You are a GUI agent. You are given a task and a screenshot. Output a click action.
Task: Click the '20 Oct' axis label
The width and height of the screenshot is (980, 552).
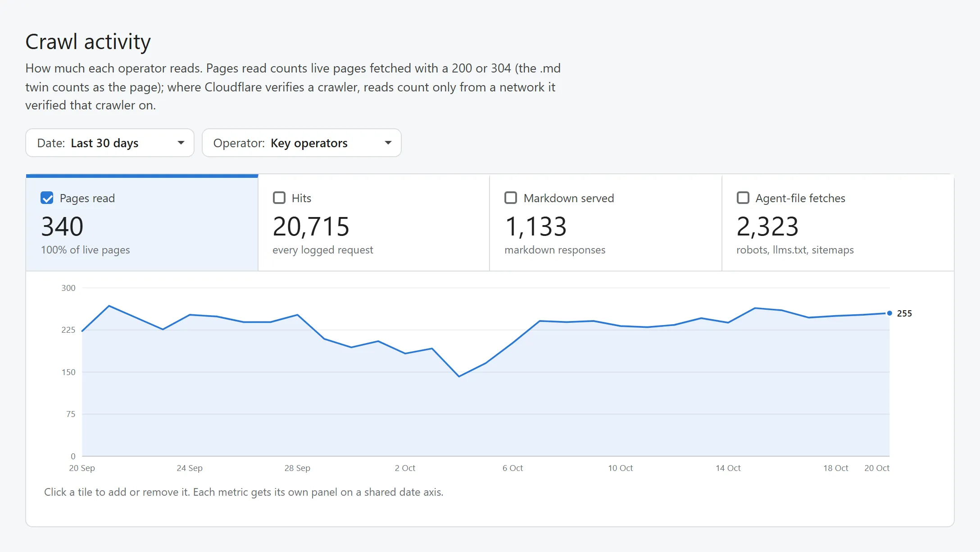(x=877, y=468)
